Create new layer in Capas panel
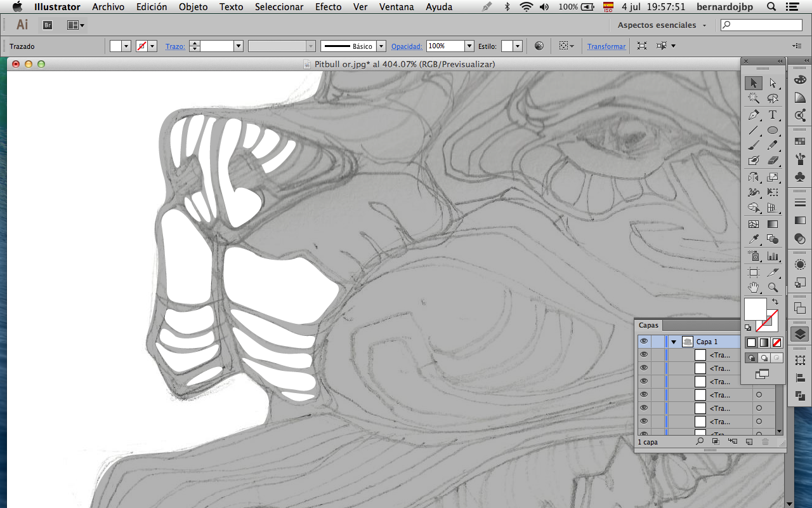 [x=749, y=441]
